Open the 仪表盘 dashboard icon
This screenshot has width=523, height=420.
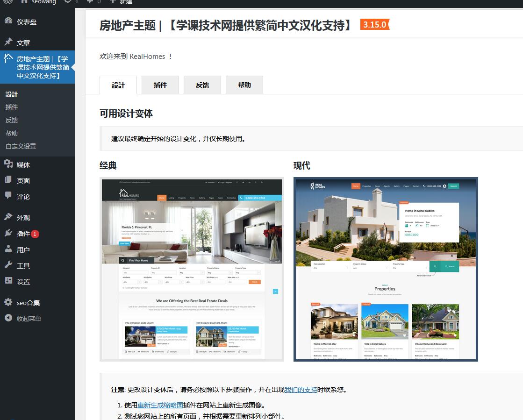click(x=8, y=21)
